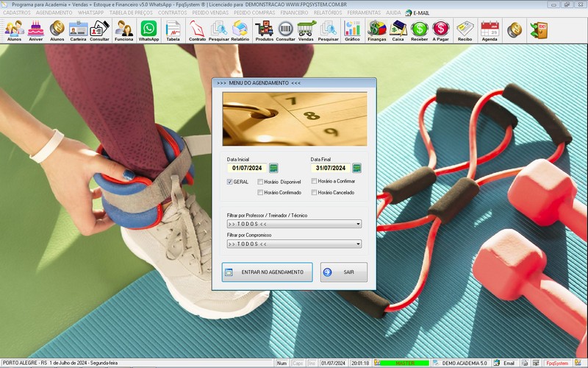Screen dimensions: 588x368
Task: Click the unlabeled coin icon after Agenda
Action: tap(514, 30)
